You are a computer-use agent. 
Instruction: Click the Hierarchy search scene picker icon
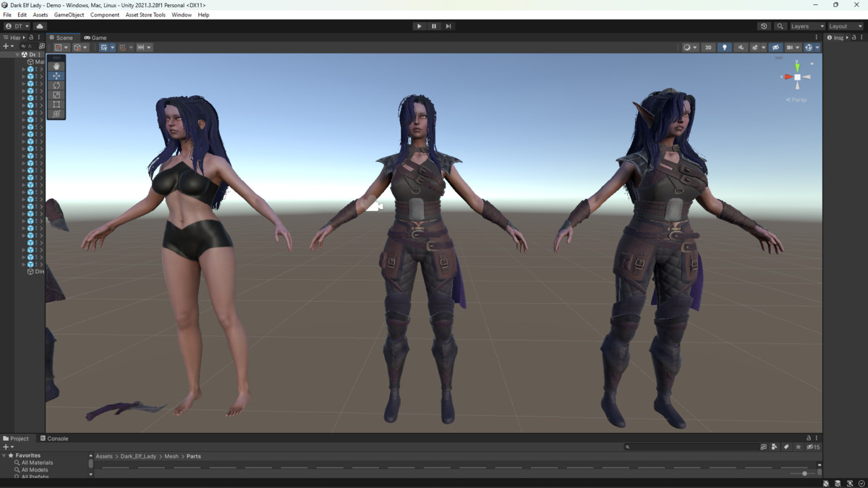coord(41,46)
